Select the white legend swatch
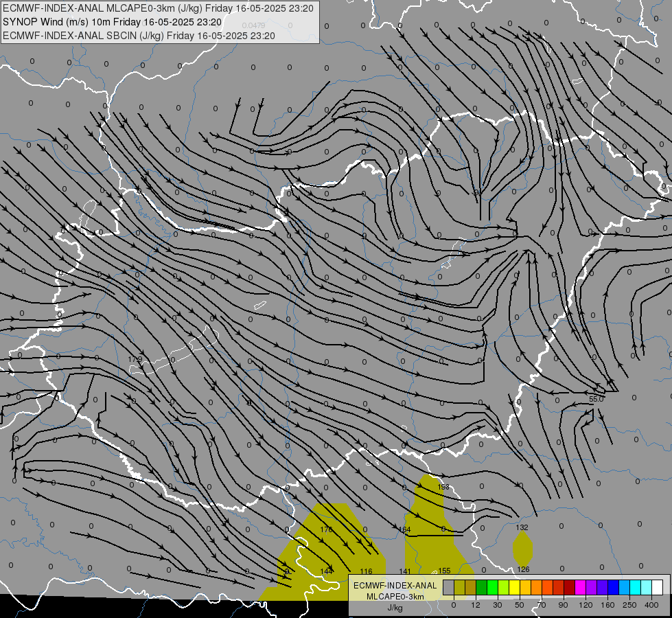672x618 pixels. [658, 587]
